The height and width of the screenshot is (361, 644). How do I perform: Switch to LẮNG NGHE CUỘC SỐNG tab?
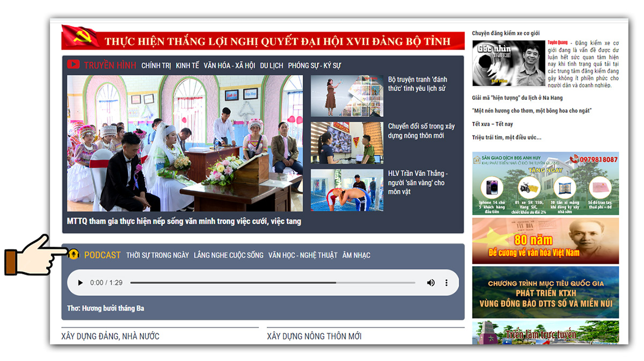[229, 255]
